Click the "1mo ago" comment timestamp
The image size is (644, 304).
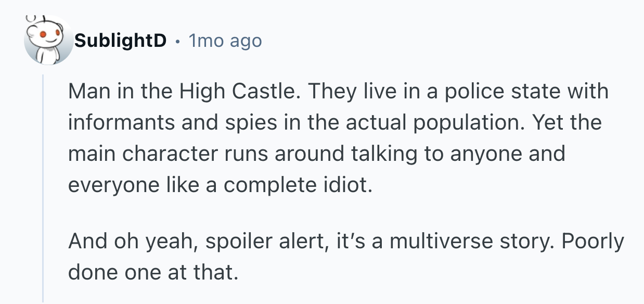pyautogui.click(x=226, y=41)
